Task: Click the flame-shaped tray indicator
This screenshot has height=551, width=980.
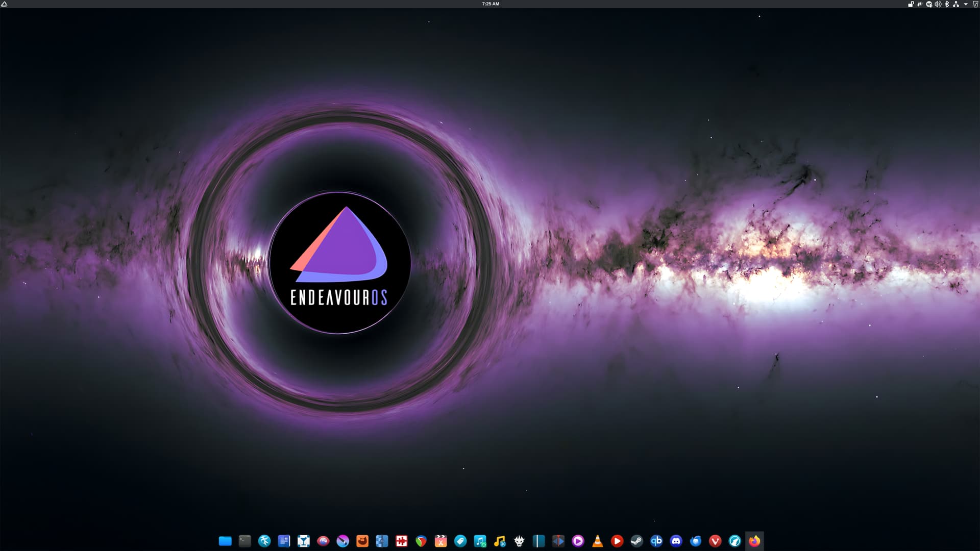Action: pyautogui.click(x=920, y=4)
